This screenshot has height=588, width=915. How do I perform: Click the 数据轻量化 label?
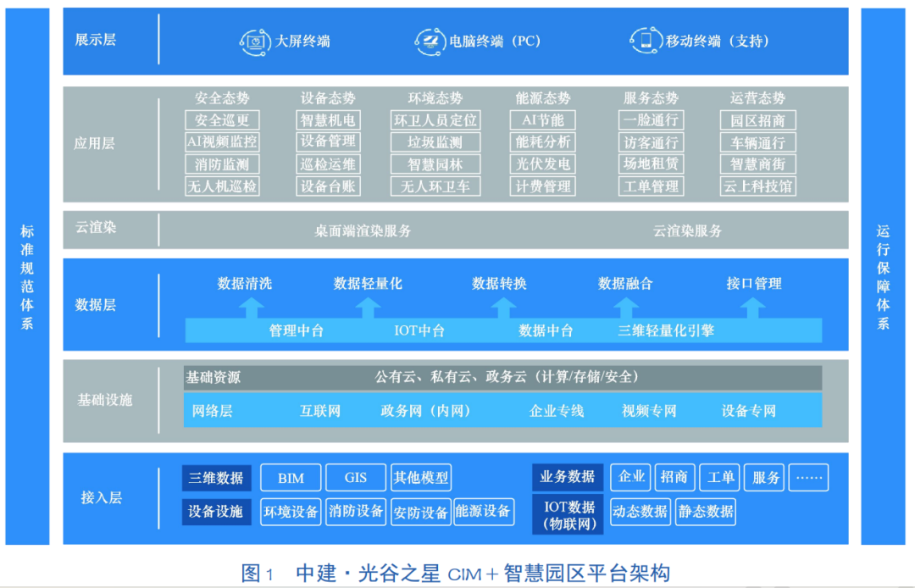point(368,284)
